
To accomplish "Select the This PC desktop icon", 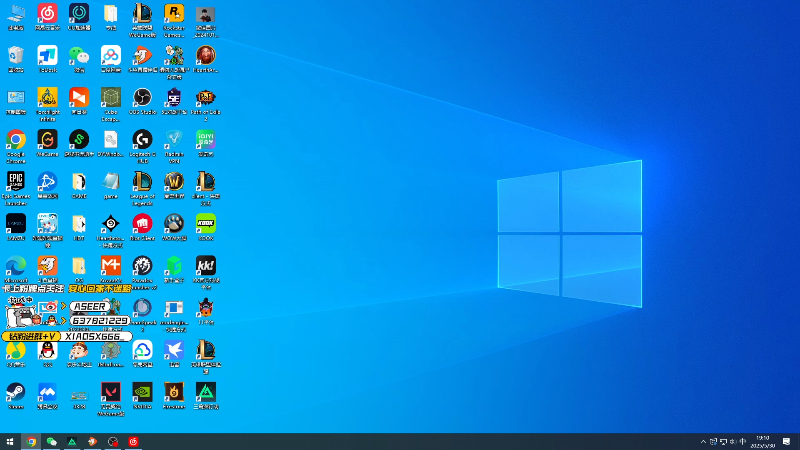I will pyautogui.click(x=16, y=17).
